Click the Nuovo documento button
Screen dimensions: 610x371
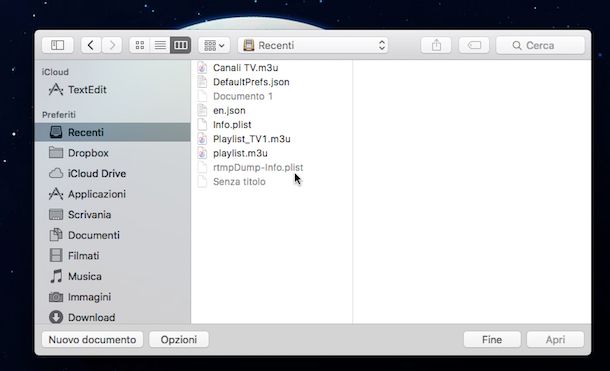point(92,340)
